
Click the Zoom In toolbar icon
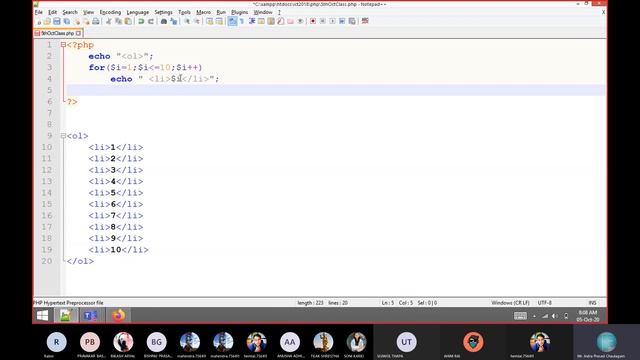187,21
